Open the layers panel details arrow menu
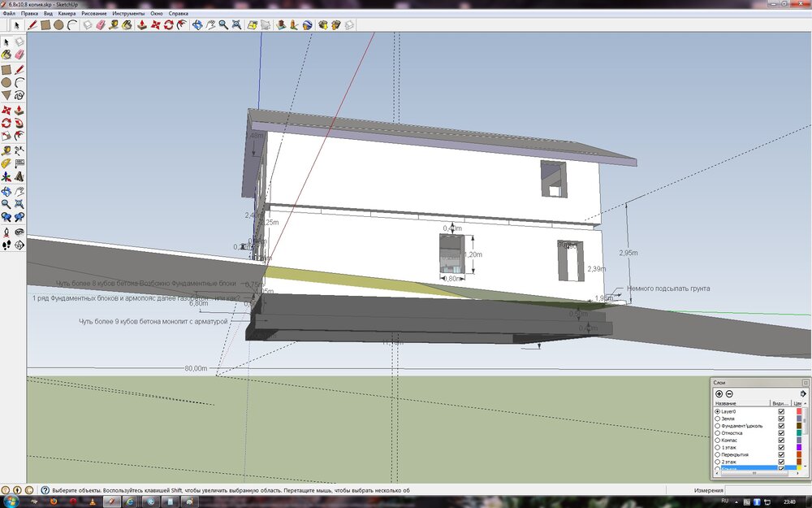Screen dimensions: 812x508 click(x=803, y=393)
